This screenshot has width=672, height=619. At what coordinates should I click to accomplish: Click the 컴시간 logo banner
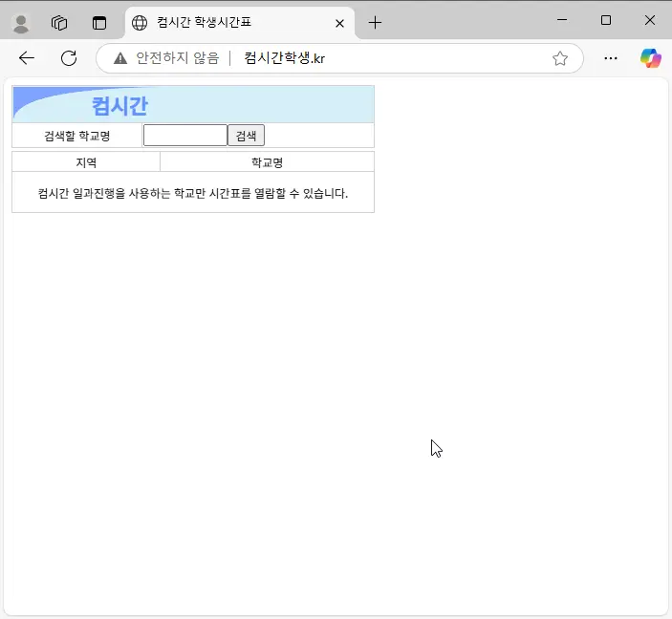[x=193, y=104]
